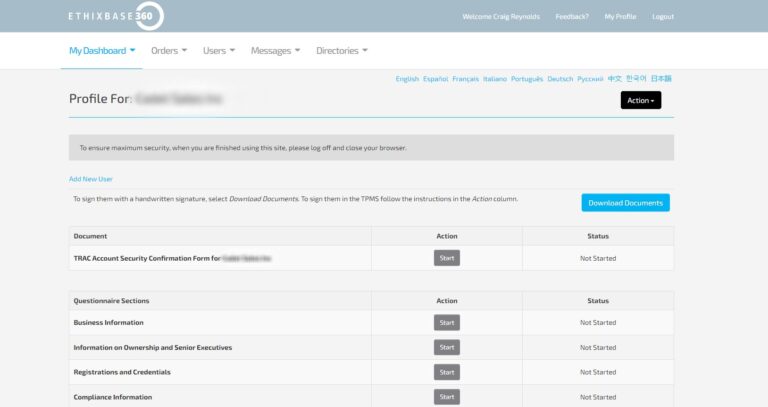The width and height of the screenshot is (768, 407).
Task: Go to My Profile in header
Action: 620,17
